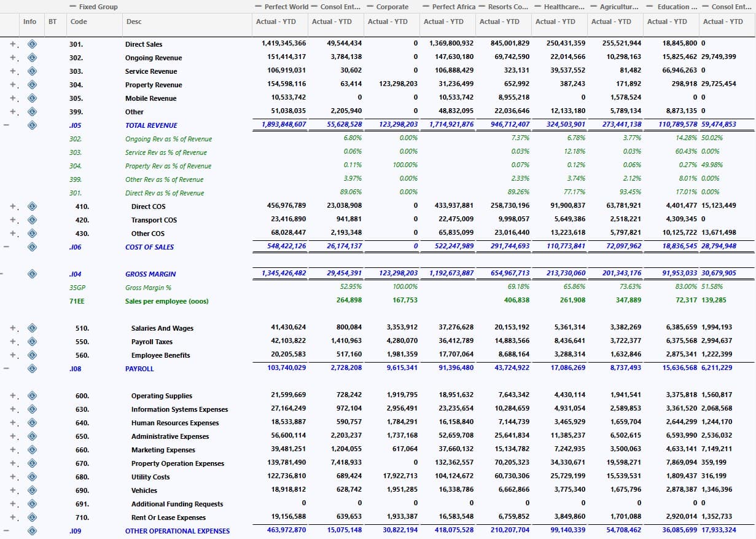Open info icon for Property Operation Expenses row

tap(33, 463)
